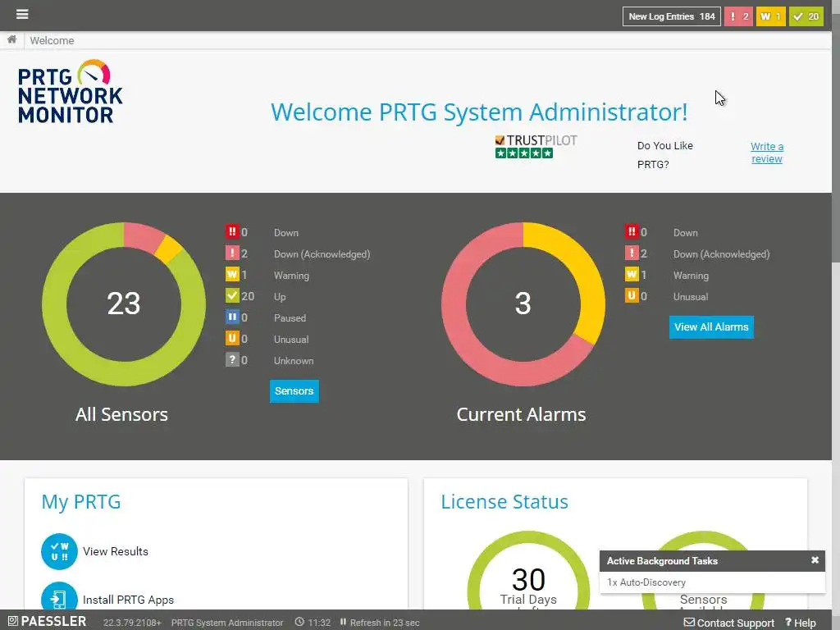The image size is (840, 630).
Task: Open the hamburger main menu
Action: 22,15
